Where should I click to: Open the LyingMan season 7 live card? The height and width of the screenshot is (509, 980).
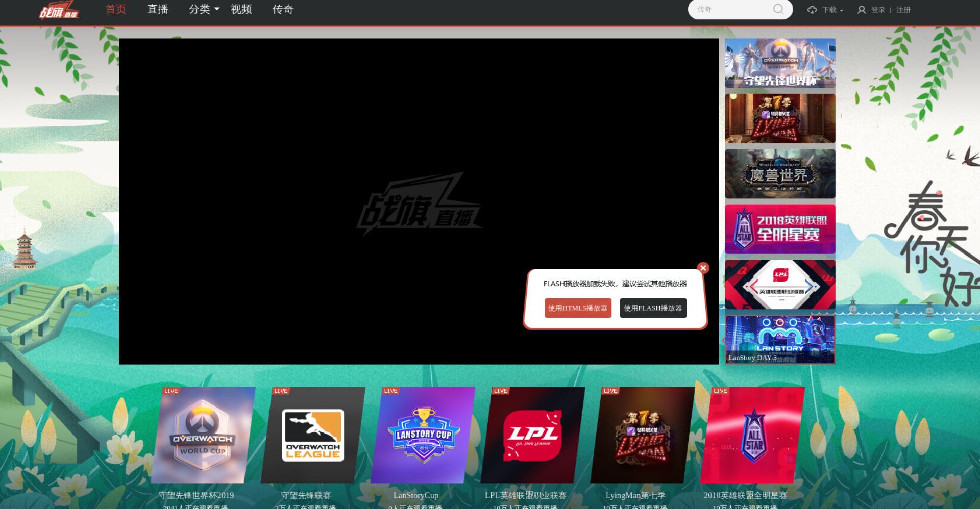[x=643, y=435]
